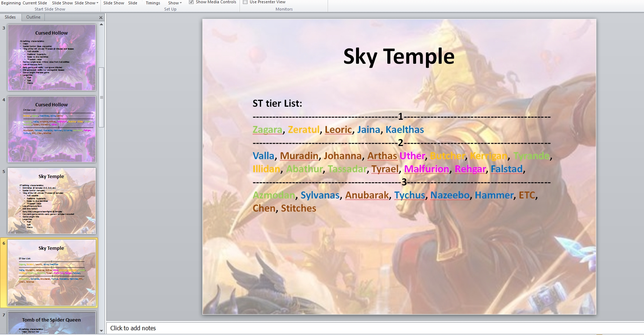The height and width of the screenshot is (335, 644).
Task: Click the 'Sky Temple' slide title
Action: pyautogui.click(x=399, y=56)
